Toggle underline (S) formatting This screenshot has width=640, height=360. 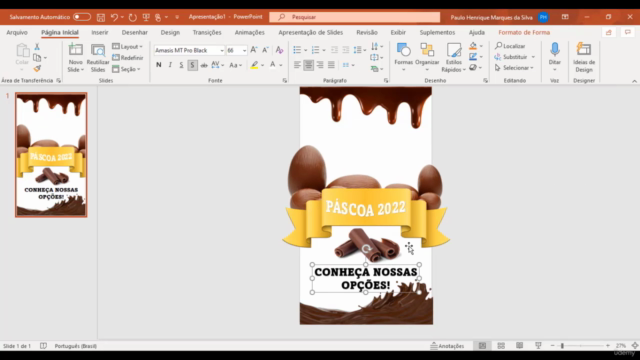[x=181, y=65]
